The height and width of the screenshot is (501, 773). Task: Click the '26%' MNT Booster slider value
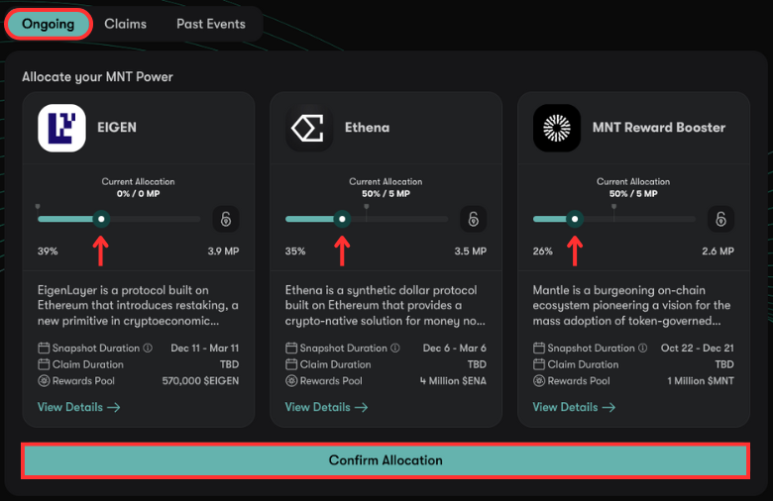(x=543, y=251)
